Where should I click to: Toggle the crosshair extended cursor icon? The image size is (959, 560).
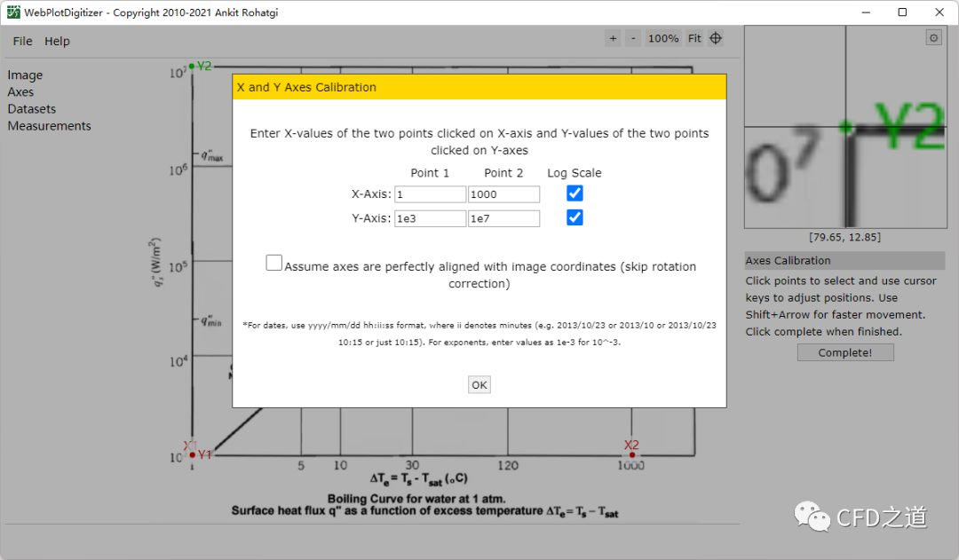pyautogui.click(x=716, y=38)
